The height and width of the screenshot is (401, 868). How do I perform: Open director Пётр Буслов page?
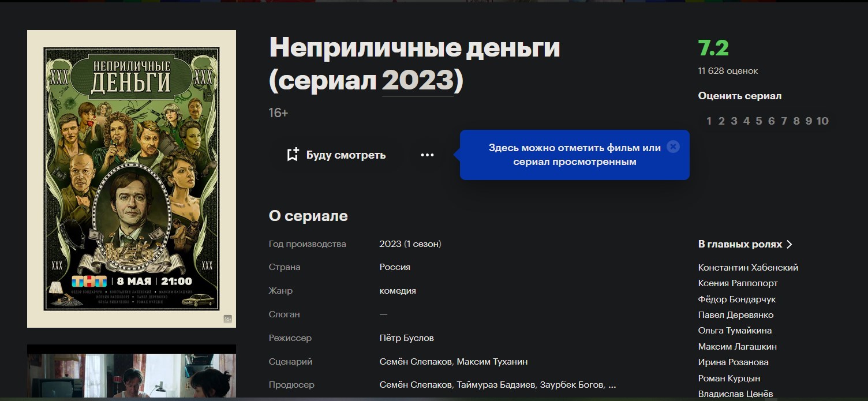pyautogui.click(x=407, y=338)
